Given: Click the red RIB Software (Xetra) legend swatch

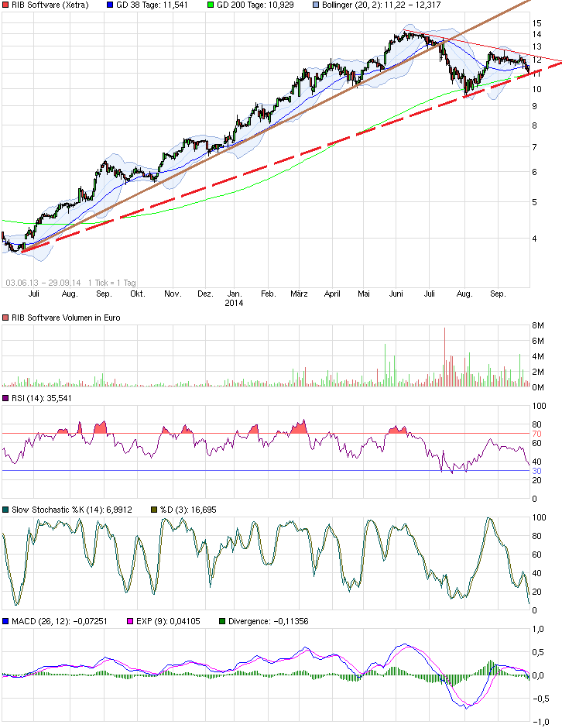Looking at the screenshot, I should point(5,5).
